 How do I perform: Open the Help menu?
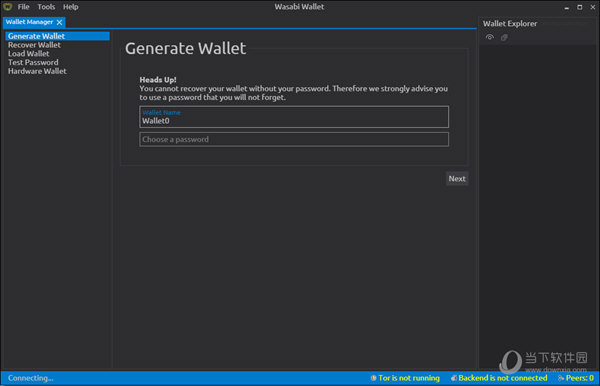click(x=70, y=7)
